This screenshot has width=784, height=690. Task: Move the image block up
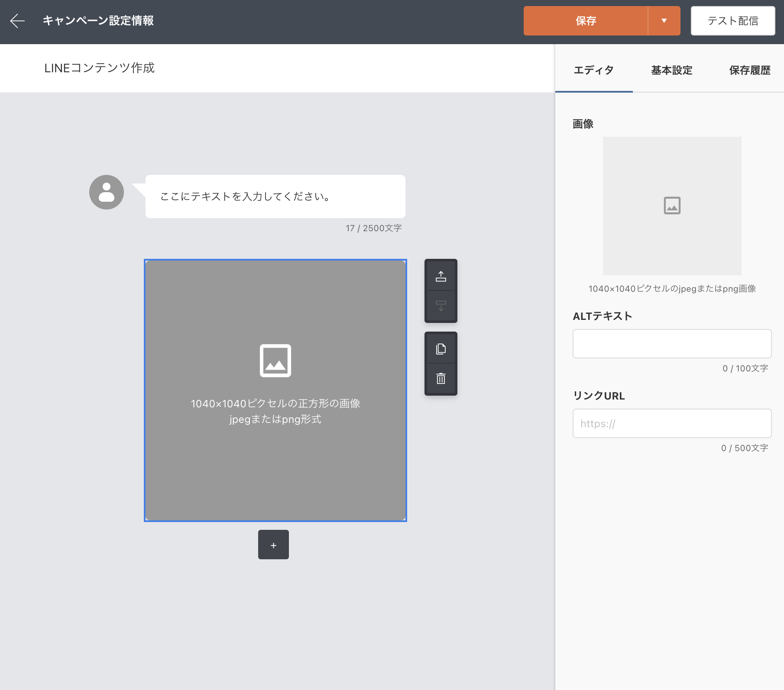click(441, 276)
